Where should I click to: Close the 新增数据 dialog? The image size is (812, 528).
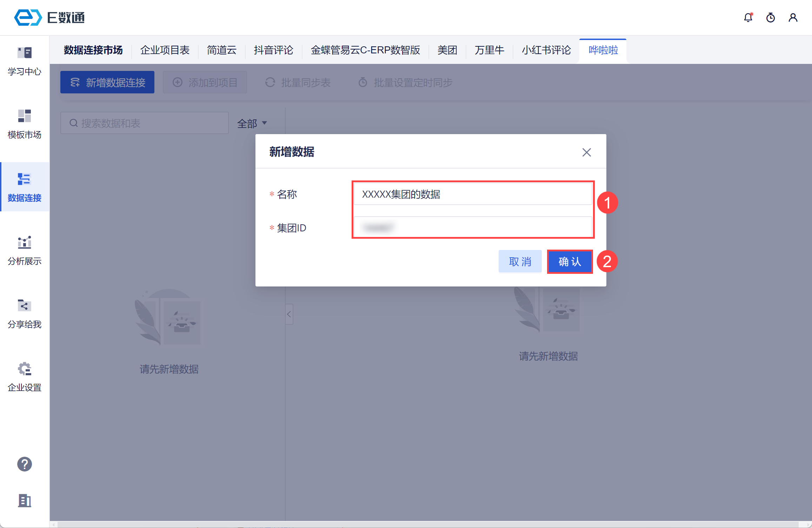(x=586, y=152)
